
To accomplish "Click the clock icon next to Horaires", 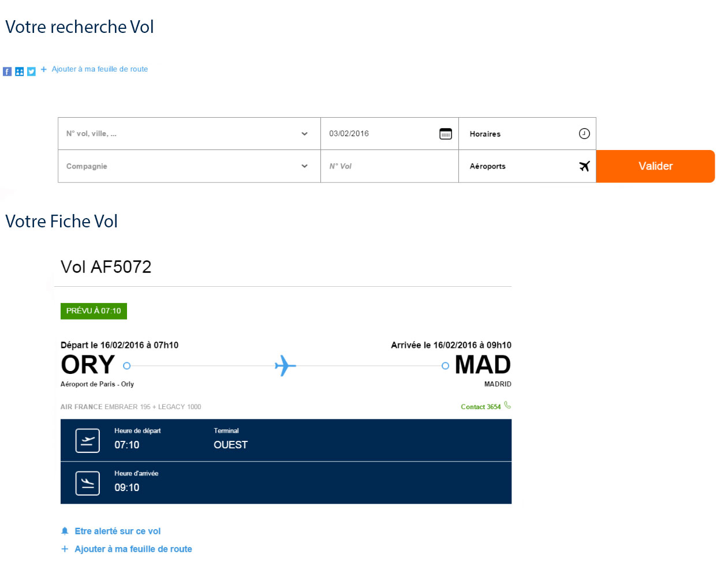I will click(x=584, y=133).
